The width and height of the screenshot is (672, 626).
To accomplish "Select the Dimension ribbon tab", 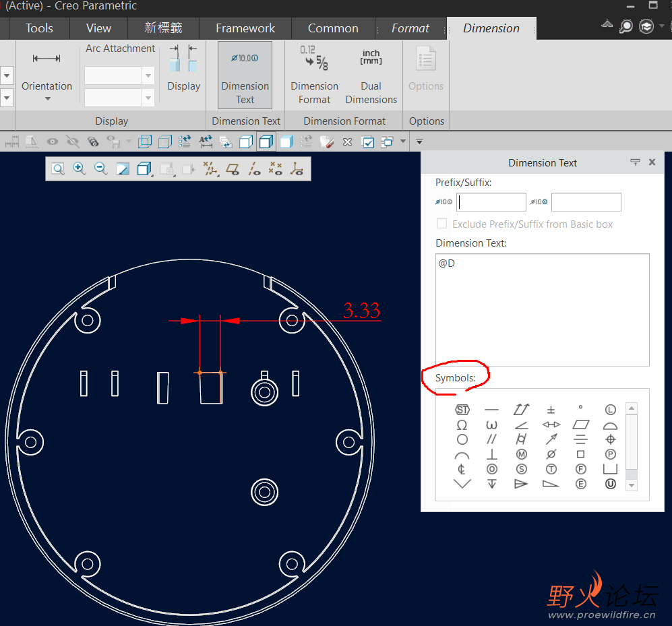I will 491,28.
